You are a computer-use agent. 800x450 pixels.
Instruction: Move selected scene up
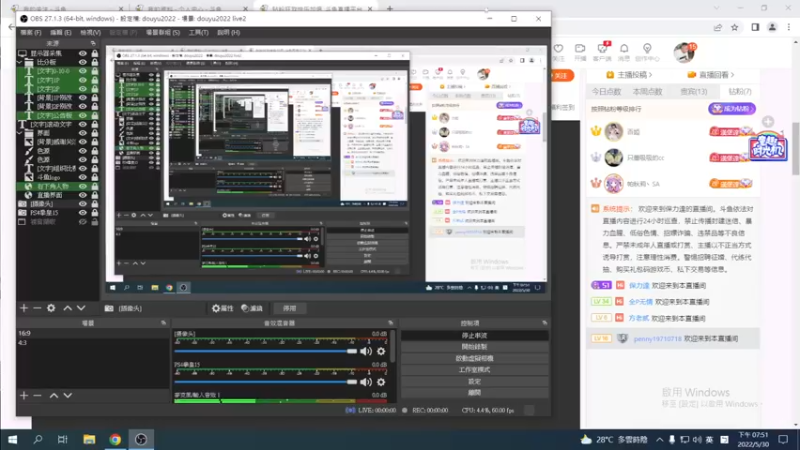click(x=54, y=395)
